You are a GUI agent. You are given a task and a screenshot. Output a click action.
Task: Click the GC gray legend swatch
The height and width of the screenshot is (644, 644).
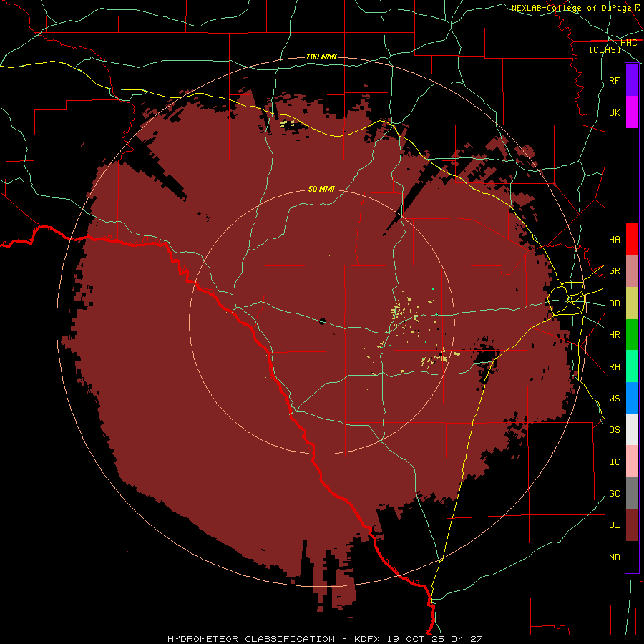click(x=632, y=493)
